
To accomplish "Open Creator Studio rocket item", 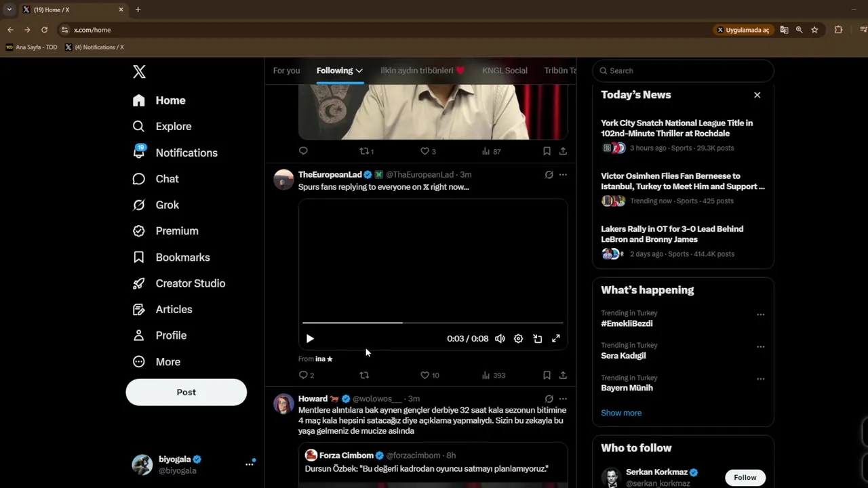I will [x=178, y=283].
